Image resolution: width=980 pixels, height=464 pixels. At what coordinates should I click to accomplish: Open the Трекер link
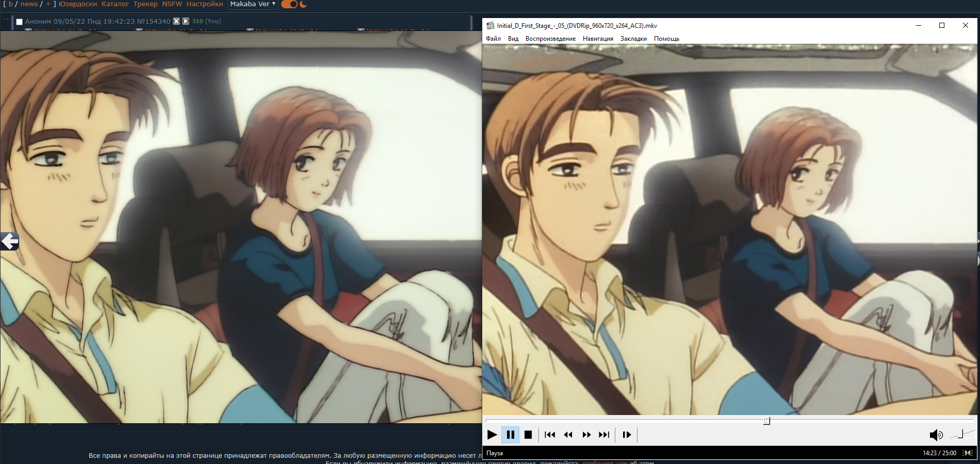pos(145,4)
